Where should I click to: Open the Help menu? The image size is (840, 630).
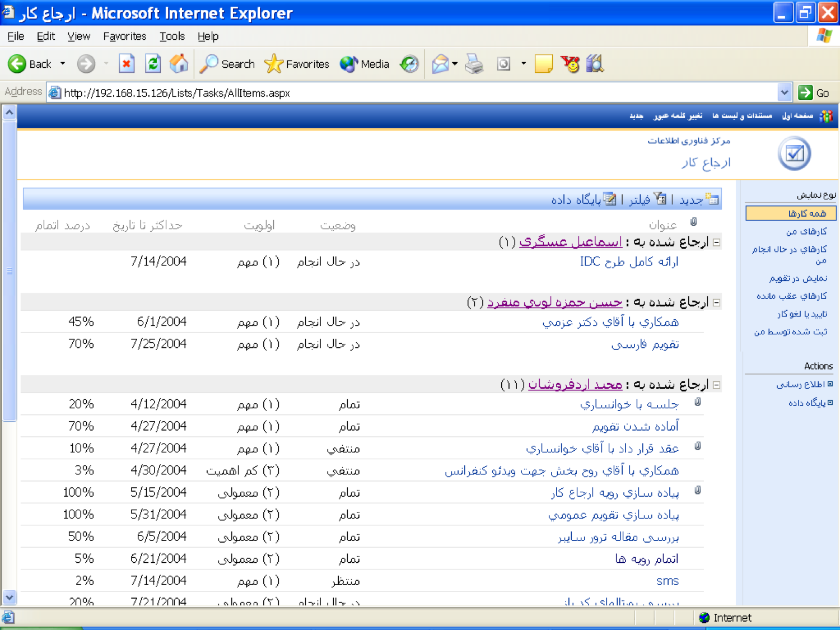tap(208, 36)
